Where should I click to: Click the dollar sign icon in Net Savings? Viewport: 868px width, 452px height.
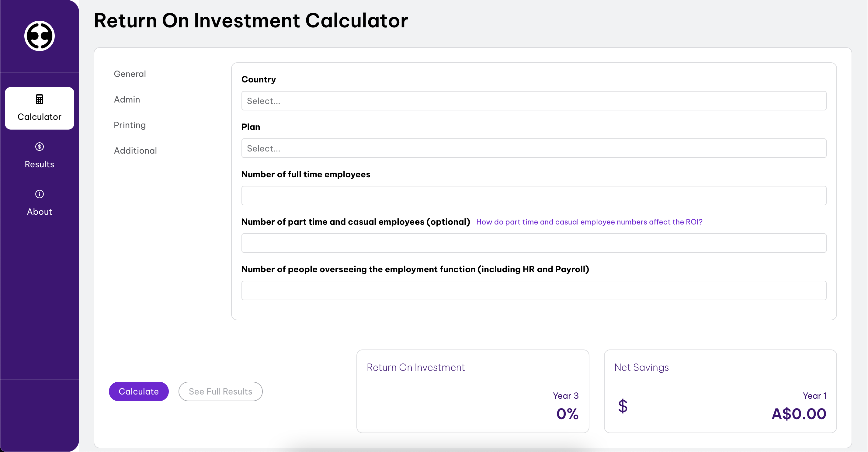coord(623,406)
